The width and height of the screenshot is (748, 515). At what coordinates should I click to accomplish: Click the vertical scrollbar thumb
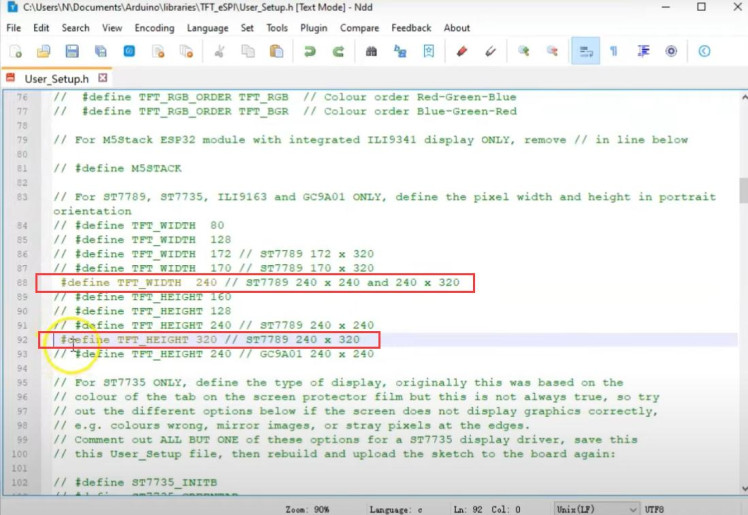coord(742,190)
